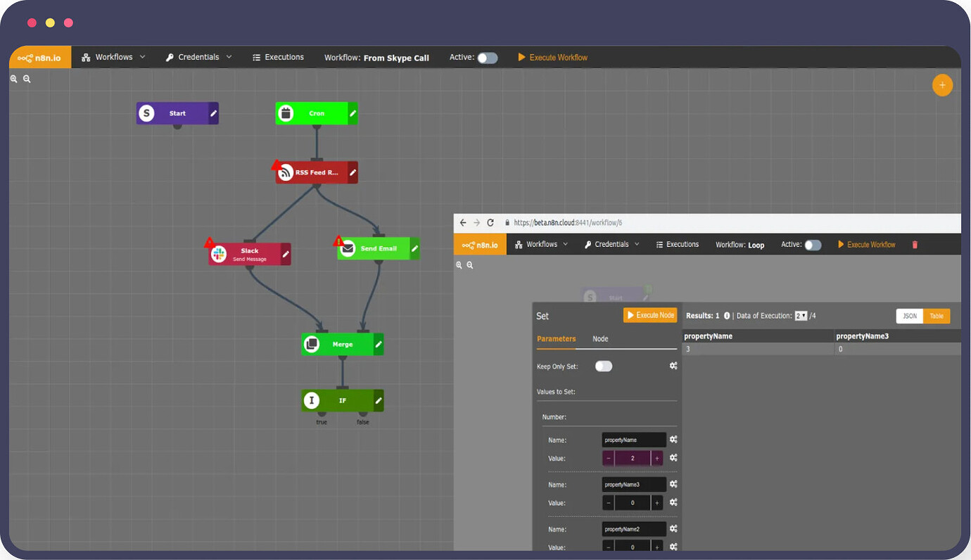Enable the Keep Only Set toggle
971x560 pixels.
pos(604,366)
